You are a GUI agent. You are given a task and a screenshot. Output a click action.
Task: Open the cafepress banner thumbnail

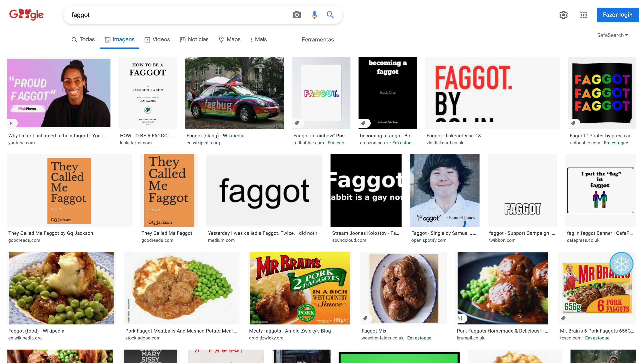click(x=600, y=190)
